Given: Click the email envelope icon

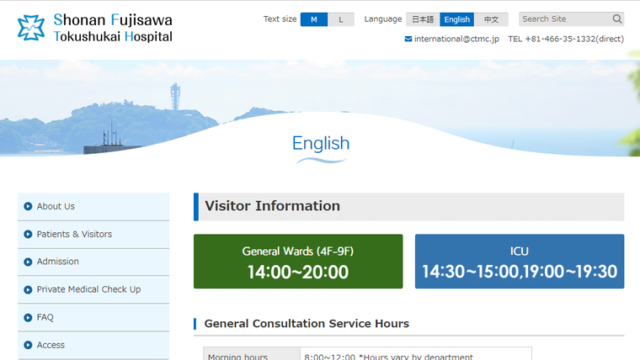Looking at the screenshot, I should [408, 39].
